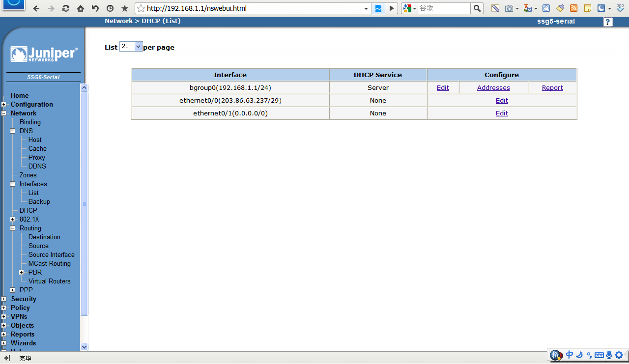Open DHCP in the Network menu
The image size is (629, 364).
(x=28, y=210)
